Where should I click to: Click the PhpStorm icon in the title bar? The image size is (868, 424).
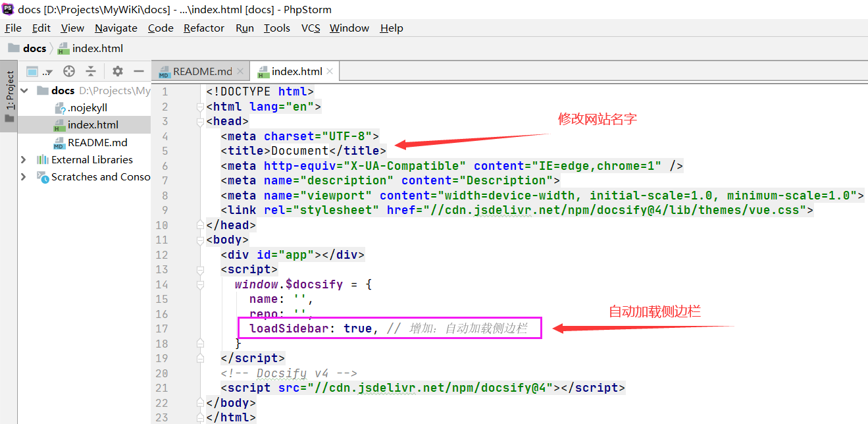click(x=7, y=9)
